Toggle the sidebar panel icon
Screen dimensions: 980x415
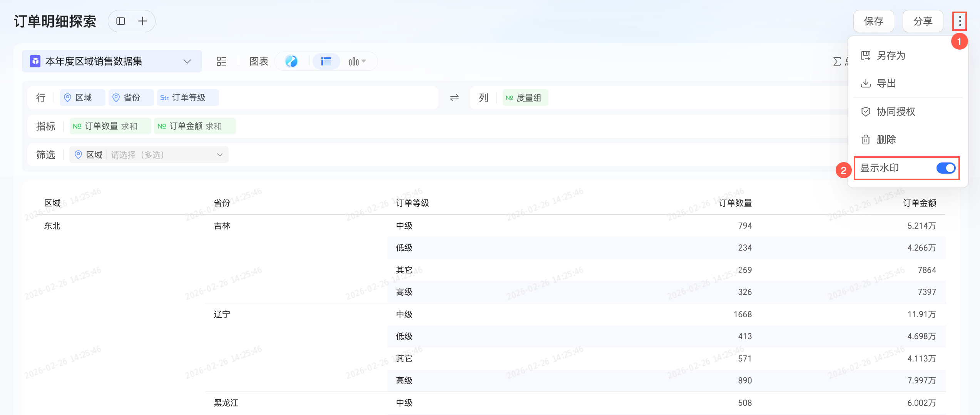[121, 21]
